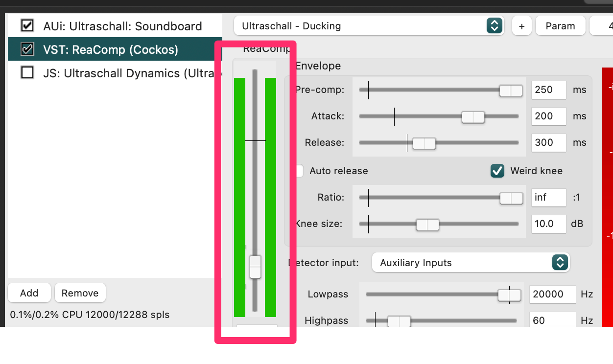Click the Attack slider handle
This screenshot has width=613, height=364.
tap(473, 117)
